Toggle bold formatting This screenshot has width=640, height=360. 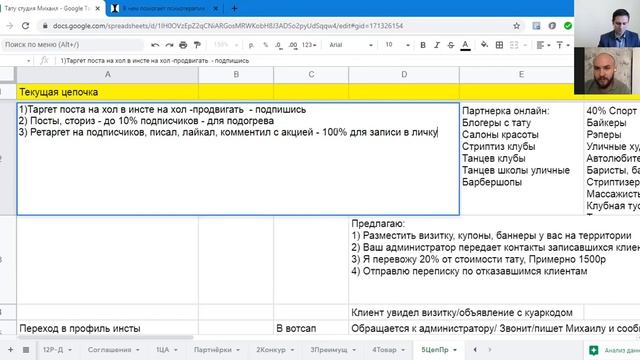pos(423,45)
